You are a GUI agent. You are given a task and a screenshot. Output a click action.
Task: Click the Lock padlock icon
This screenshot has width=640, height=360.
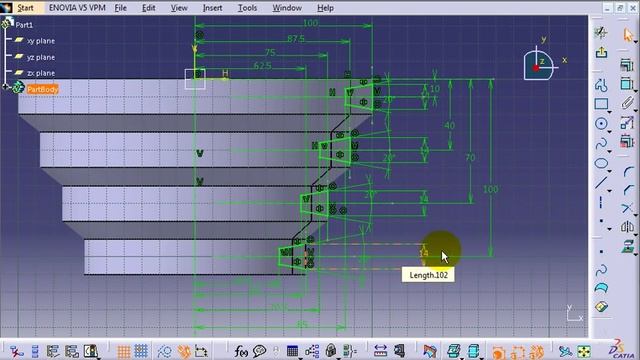331,351
